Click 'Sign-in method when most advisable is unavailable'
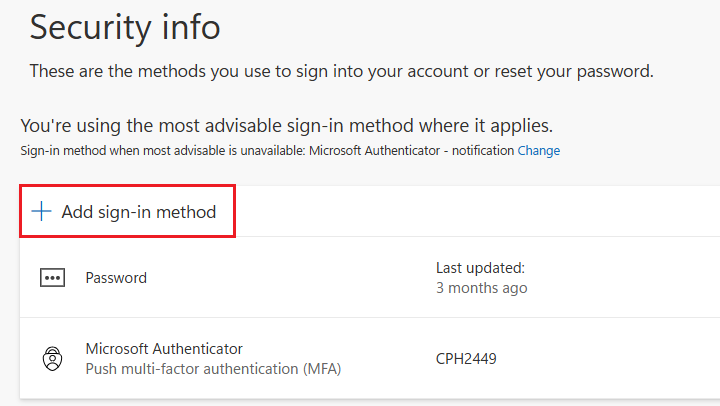This screenshot has height=406, width=720. 162,151
